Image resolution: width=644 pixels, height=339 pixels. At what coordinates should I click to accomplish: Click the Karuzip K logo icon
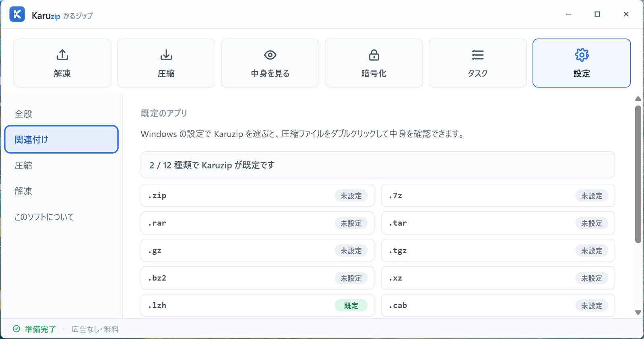click(x=17, y=14)
